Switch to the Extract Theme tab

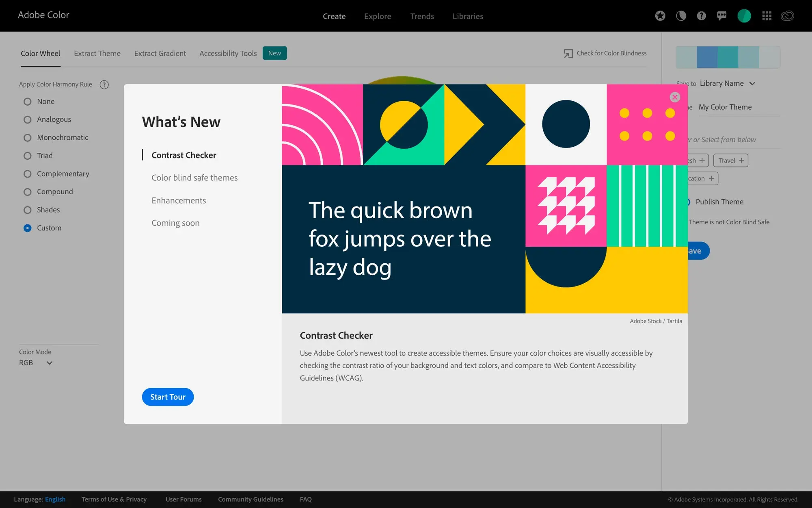[x=97, y=53]
